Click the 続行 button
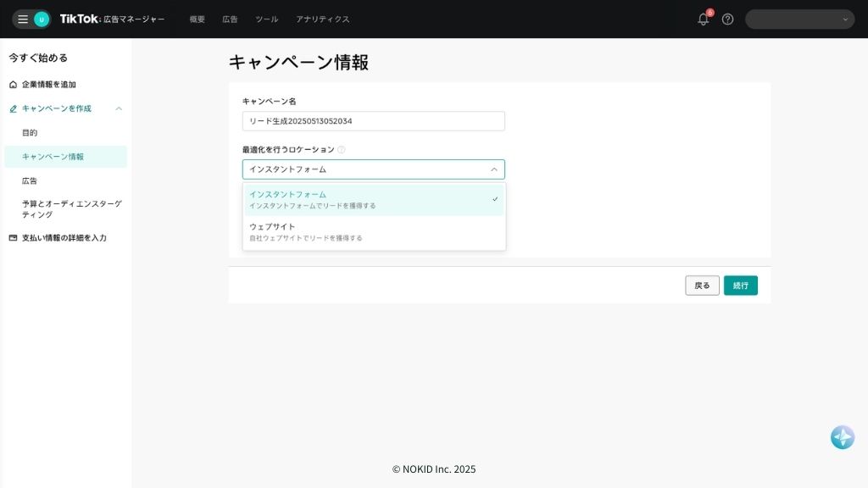The height and width of the screenshot is (488, 868). 741,286
